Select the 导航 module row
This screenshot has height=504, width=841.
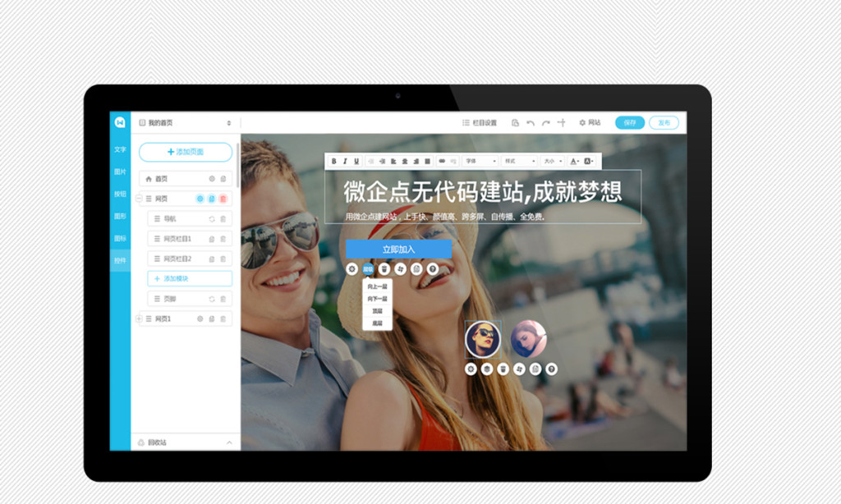[x=190, y=219]
